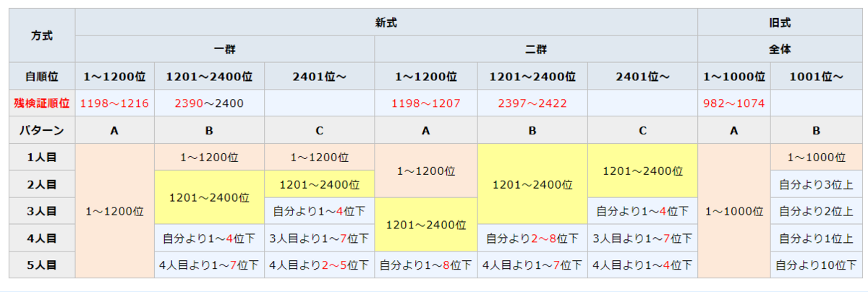Select 自分より1〜4位下 under 一群 pattern C
Screen dimensions: 868x292
[320, 211]
